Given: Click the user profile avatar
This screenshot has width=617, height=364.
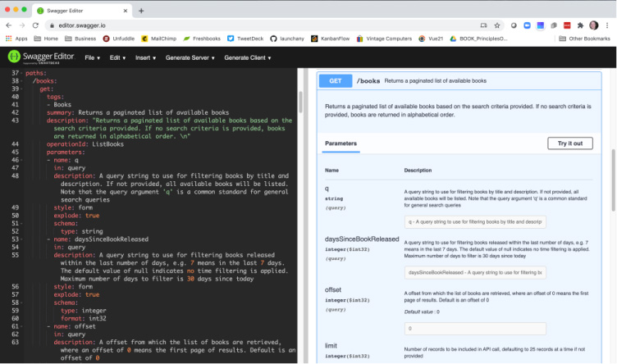Looking at the screenshot, I should 595,25.
